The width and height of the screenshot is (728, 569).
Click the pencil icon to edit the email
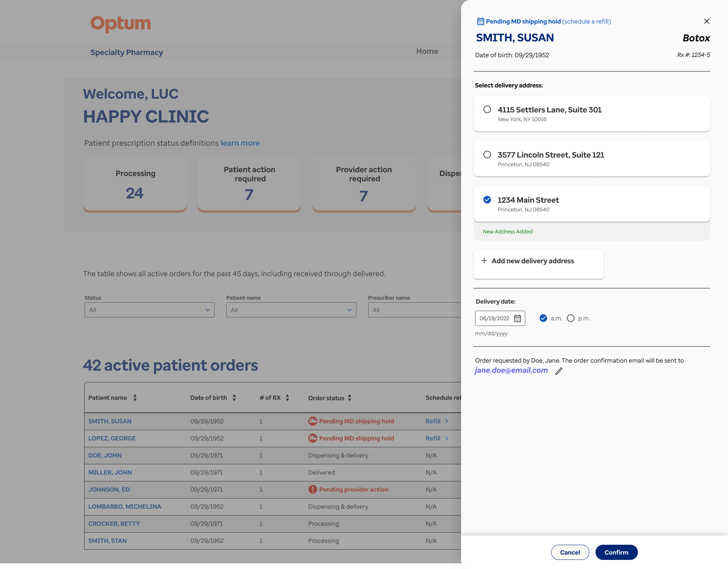[x=559, y=371]
